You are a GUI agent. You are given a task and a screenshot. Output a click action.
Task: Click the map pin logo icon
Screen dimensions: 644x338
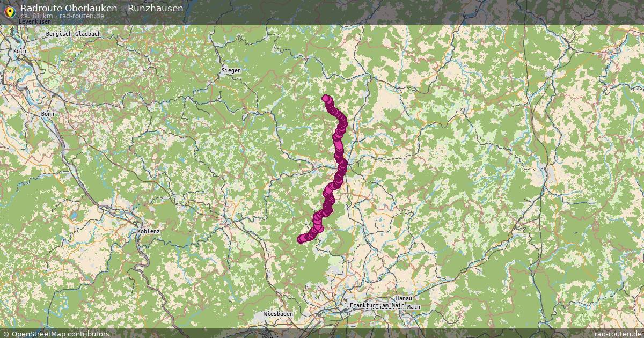[9, 11]
